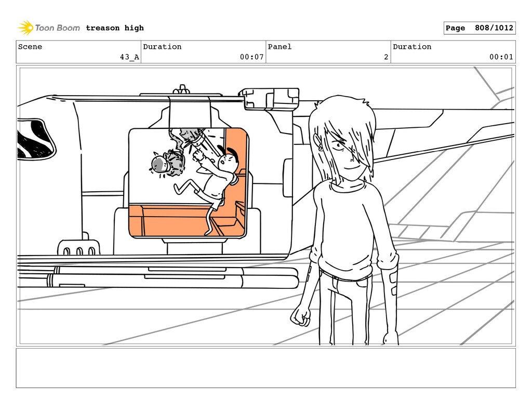Click the panel duration value 00:01
Image resolution: width=532 pixels, height=412 pixels.
click(501, 57)
